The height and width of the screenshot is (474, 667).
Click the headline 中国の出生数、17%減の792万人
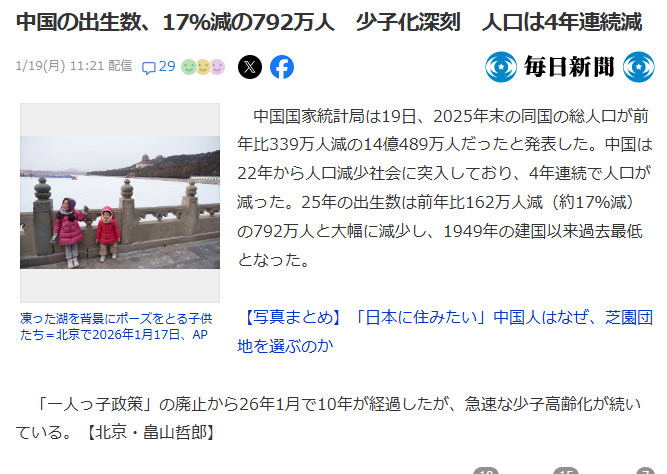[x=175, y=22]
